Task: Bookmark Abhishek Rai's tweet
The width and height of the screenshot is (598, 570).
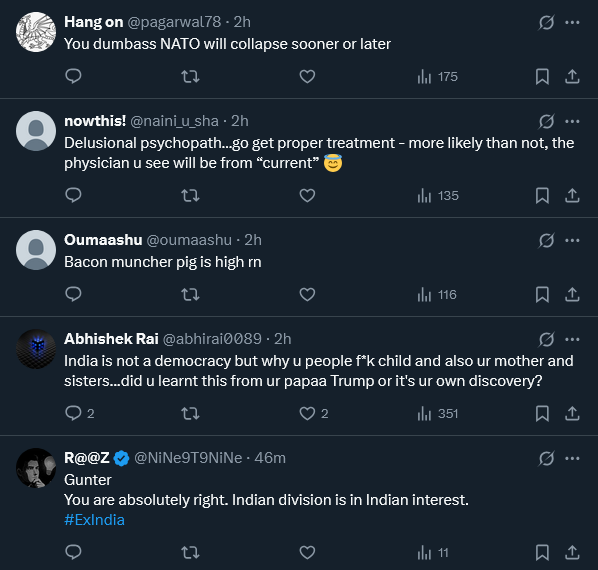Action: pos(542,413)
